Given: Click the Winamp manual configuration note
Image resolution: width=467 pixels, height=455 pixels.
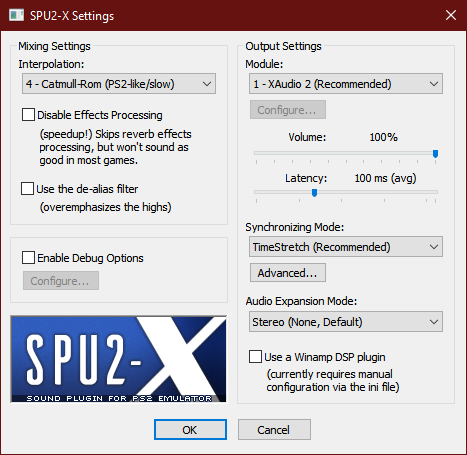Looking at the screenshot, I should pyautogui.click(x=333, y=381).
